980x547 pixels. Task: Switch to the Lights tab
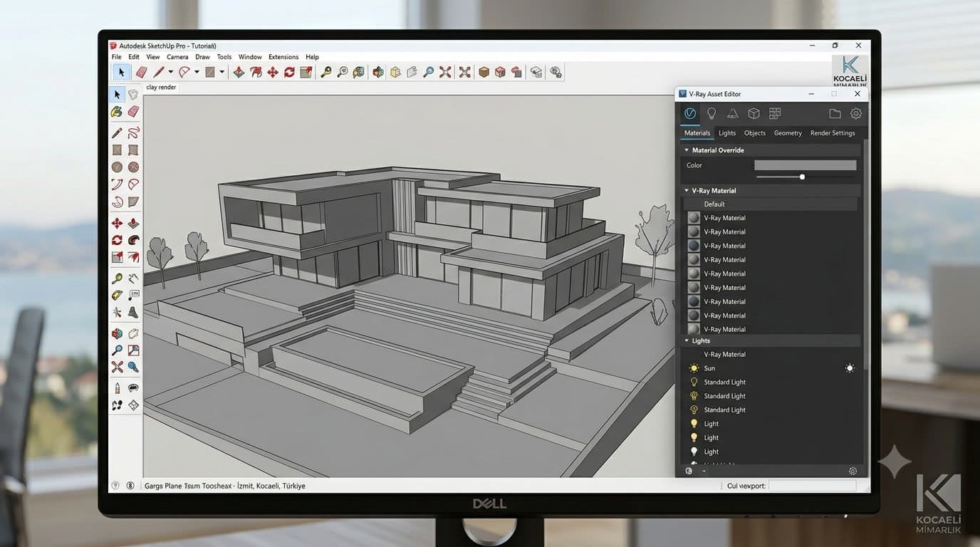[x=727, y=133]
